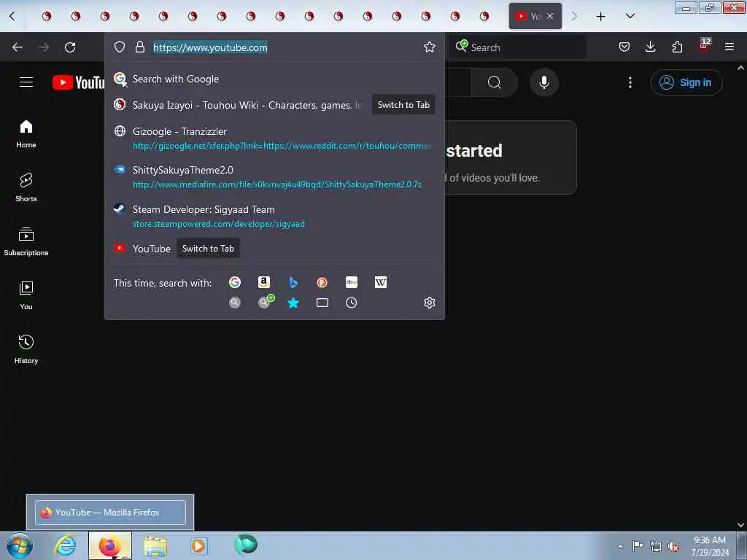Go back one page in Firefox
Image resolution: width=747 pixels, height=560 pixels.
[x=18, y=47]
